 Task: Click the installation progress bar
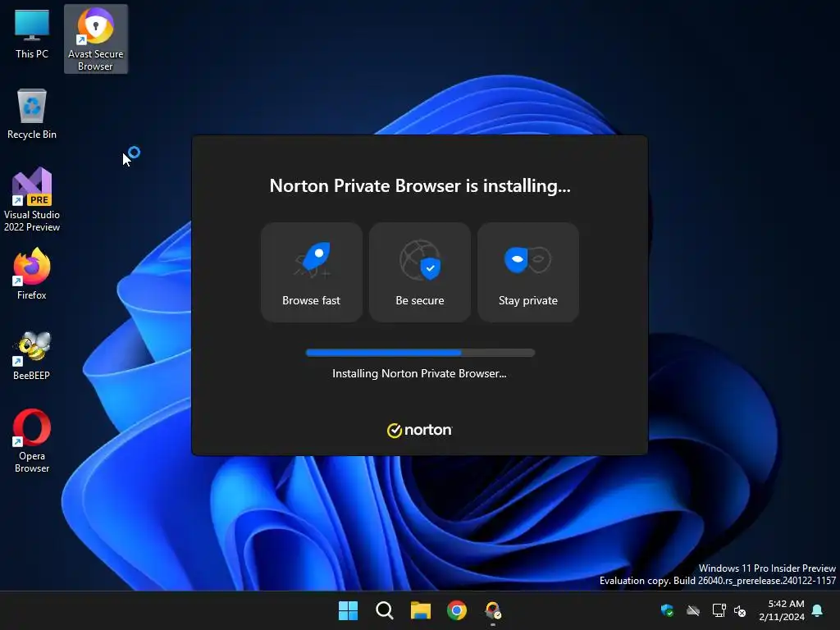click(420, 353)
